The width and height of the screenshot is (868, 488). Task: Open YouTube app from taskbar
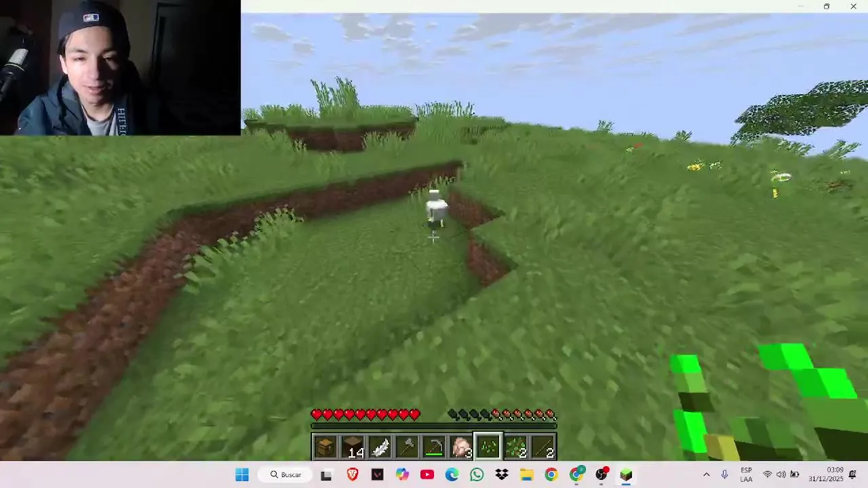coord(427,474)
